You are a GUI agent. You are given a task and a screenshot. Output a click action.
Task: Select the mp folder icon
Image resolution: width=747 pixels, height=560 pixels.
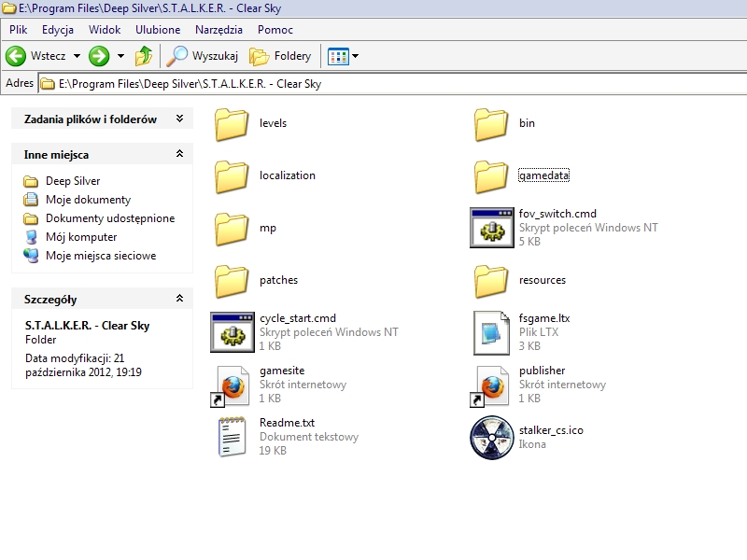[x=232, y=229]
